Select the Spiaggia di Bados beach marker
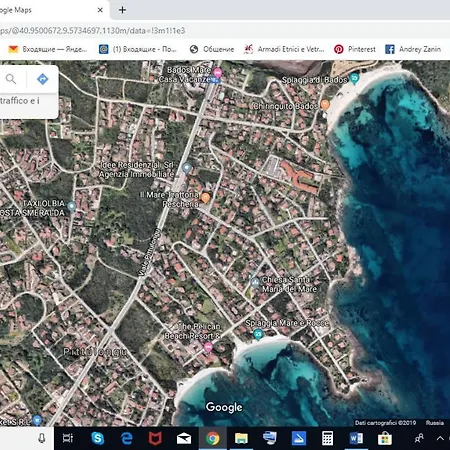450x450 pixels. pyautogui.click(x=354, y=79)
